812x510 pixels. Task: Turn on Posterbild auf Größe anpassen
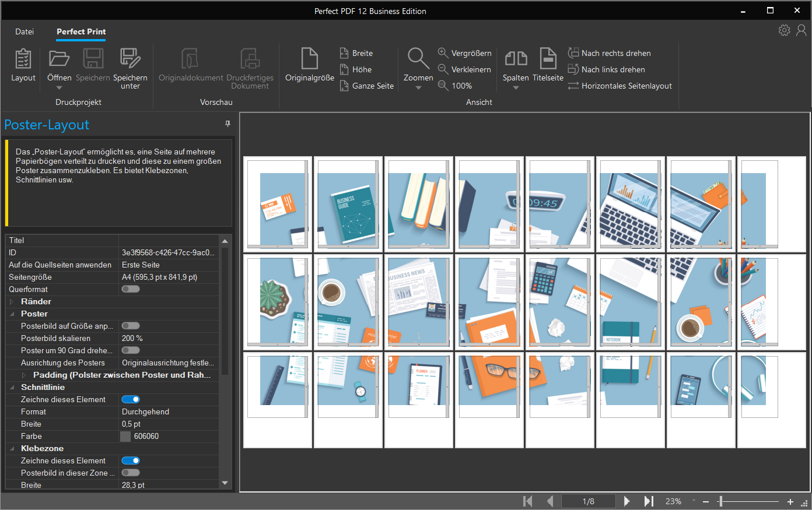pyautogui.click(x=130, y=326)
